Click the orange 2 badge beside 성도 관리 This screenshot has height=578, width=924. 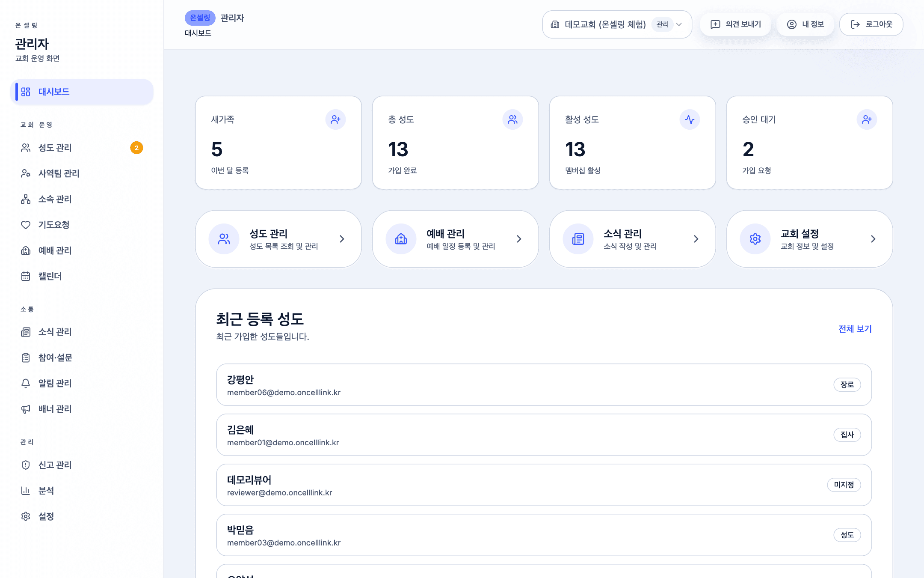click(x=136, y=148)
